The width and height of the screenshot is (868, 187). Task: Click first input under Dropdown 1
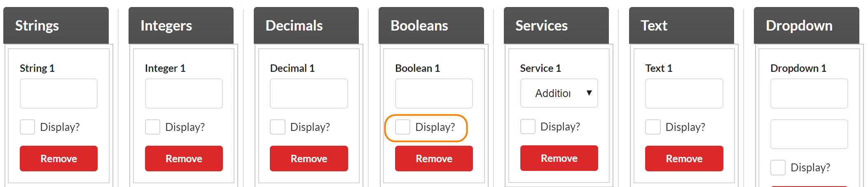tap(809, 94)
